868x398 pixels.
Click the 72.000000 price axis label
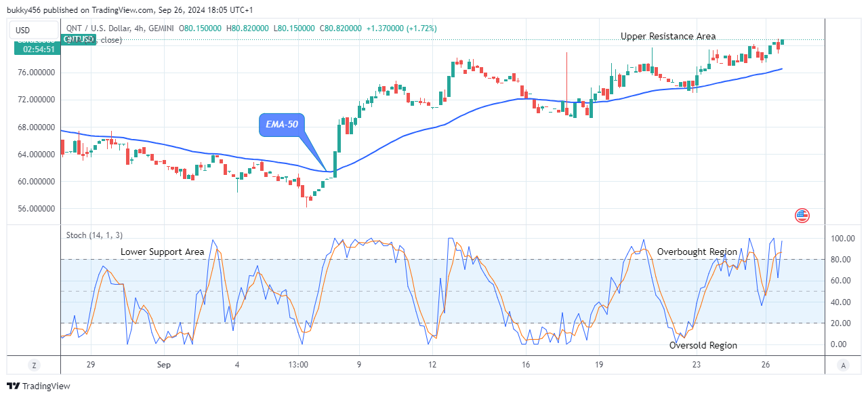pos(37,100)
